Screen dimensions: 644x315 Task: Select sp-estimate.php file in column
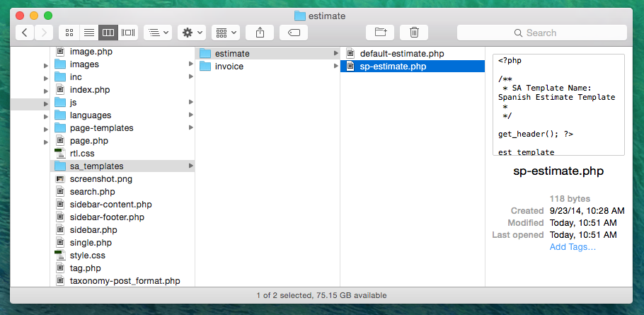click(413, 66)
